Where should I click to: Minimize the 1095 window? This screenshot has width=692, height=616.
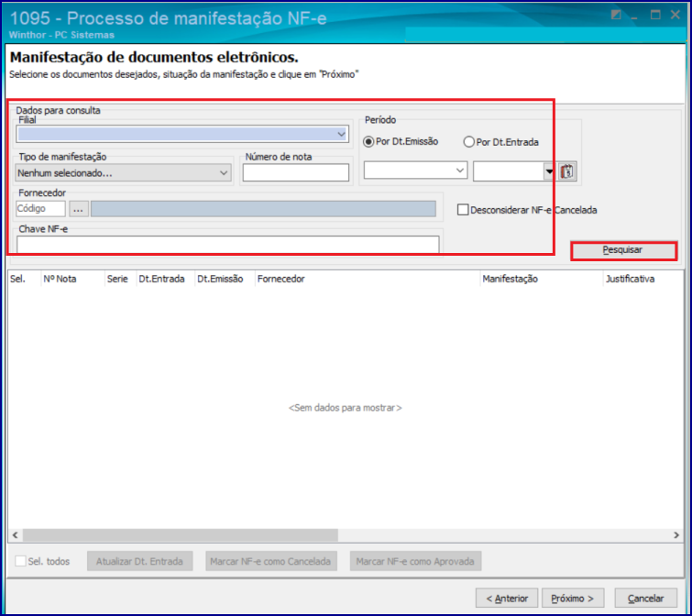point(635,16)
